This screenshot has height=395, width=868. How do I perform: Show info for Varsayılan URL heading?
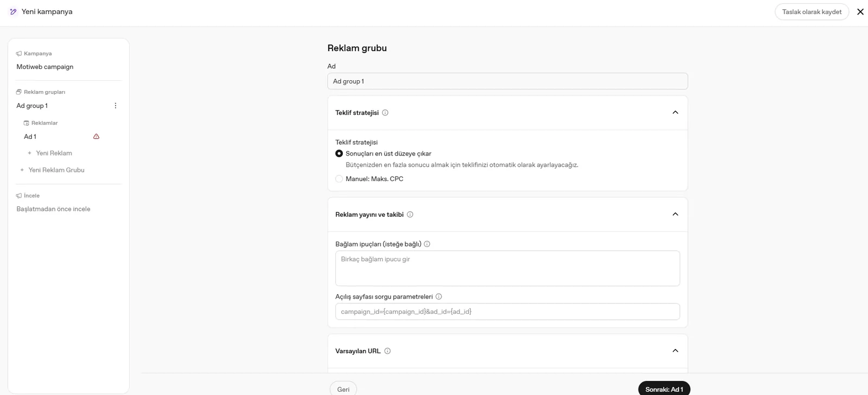pyautogui.click(x=387, y=351)
